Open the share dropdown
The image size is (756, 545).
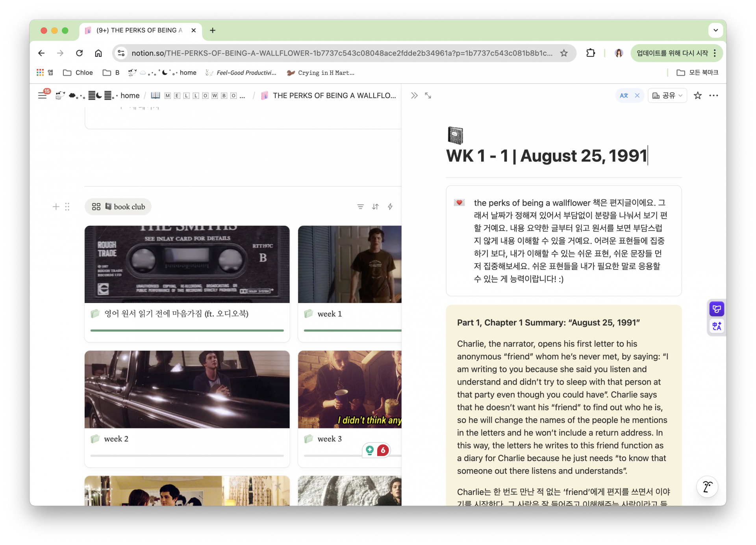tap(667, 95)
